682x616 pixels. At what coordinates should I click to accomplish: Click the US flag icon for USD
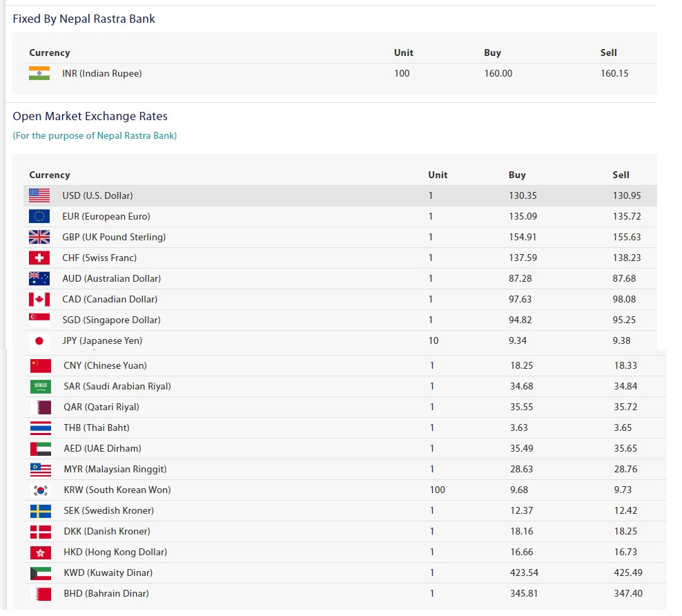(39, 195)
